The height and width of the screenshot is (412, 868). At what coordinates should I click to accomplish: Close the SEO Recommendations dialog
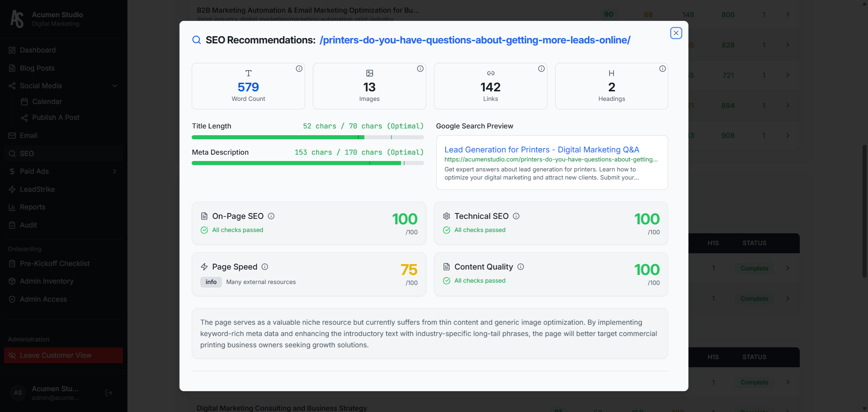676,33
